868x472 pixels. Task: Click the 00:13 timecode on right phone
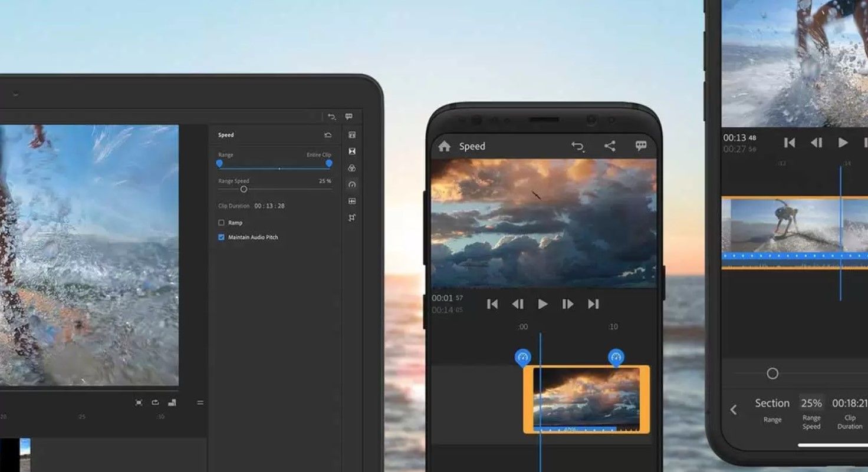coord(735,137)
